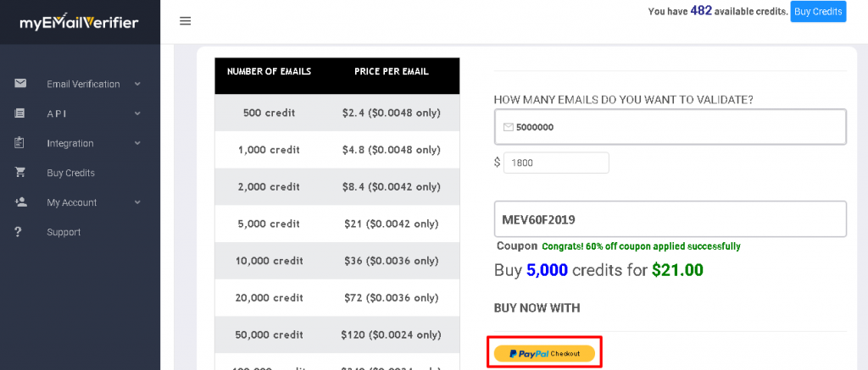Click the coupon code field MEV60F2019
The width and height of the screenshot is (868, 370).
tap(670, 219)
